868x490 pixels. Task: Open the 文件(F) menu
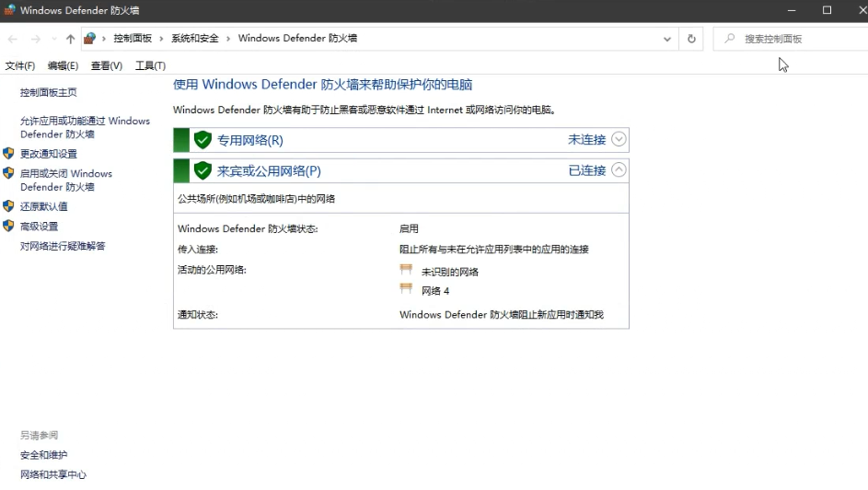(20, 66)
